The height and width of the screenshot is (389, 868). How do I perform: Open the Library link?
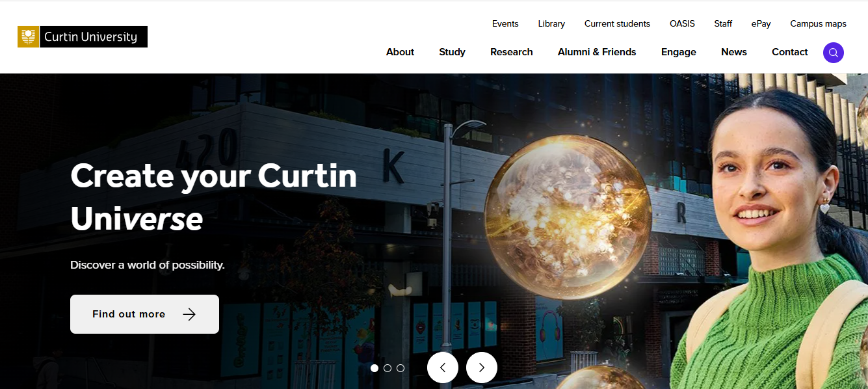click(x=551, y=24)
